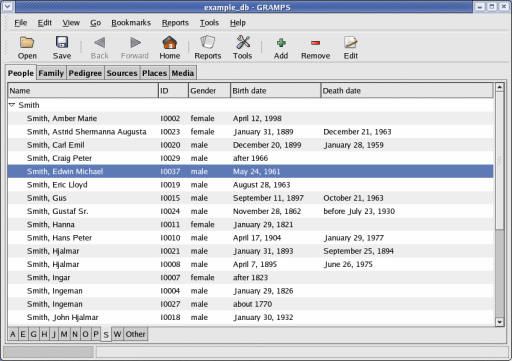Viewport: 512px width, 361px height.
Task: Open the Other alphabet tab
Action: click(x=135, y=334)
